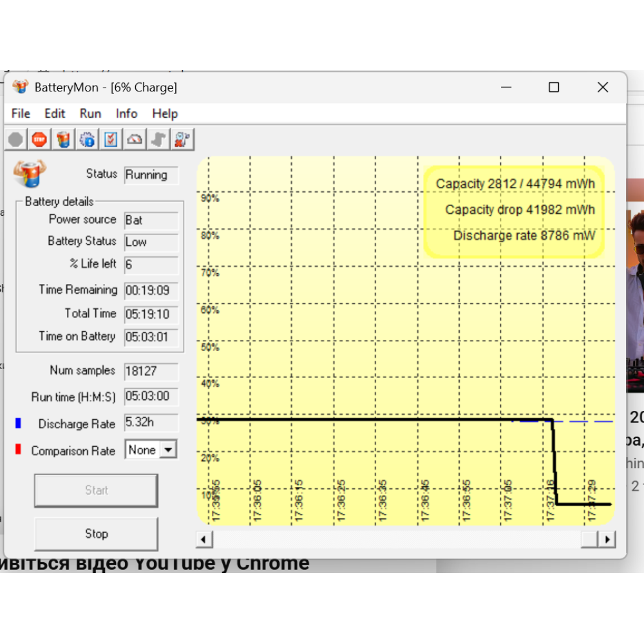Click the red Stop sign toolbar icon
This screenshot has height=644, width=644.
click(x=40, y=139)
